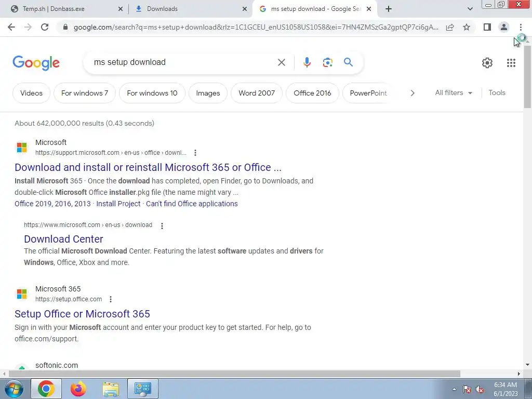Reload the current page
Viewport: 532px width, 399px height.
[45, 27]
